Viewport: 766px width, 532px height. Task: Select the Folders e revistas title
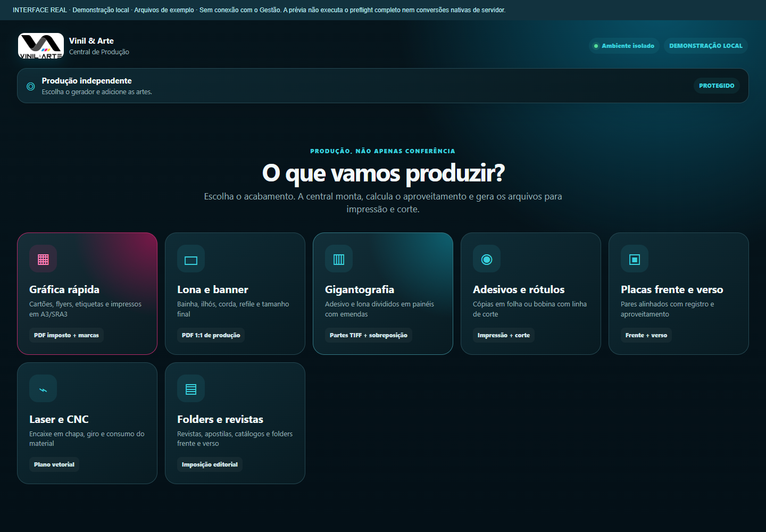point(220,419)
